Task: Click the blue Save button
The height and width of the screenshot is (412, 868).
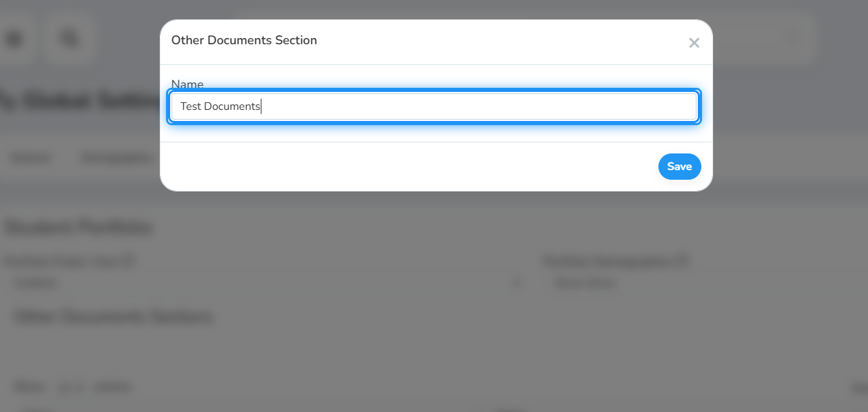Action: coord(679,167)
